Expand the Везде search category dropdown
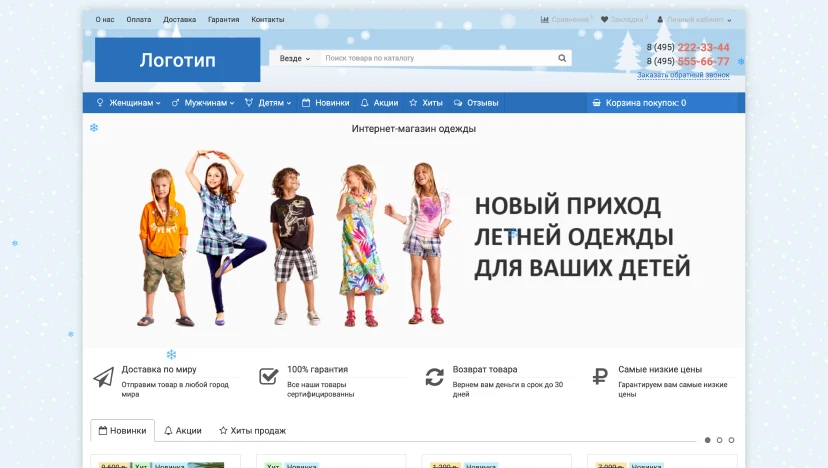828x468 pixels. 294,58
